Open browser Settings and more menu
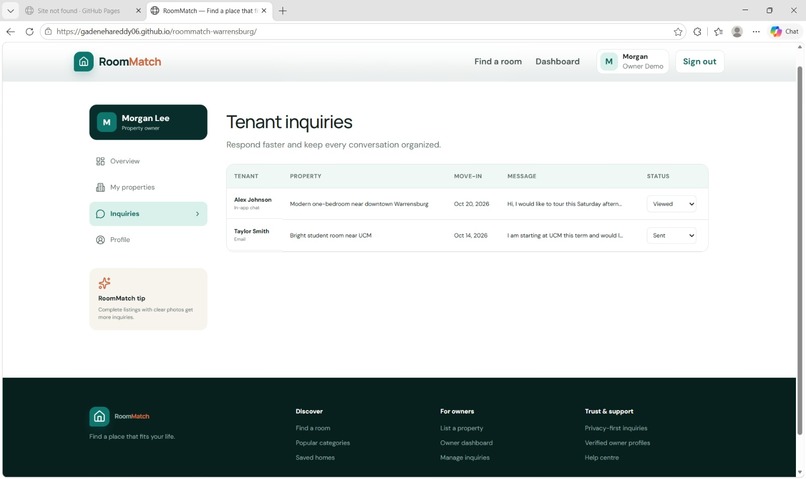 (756, 32)
